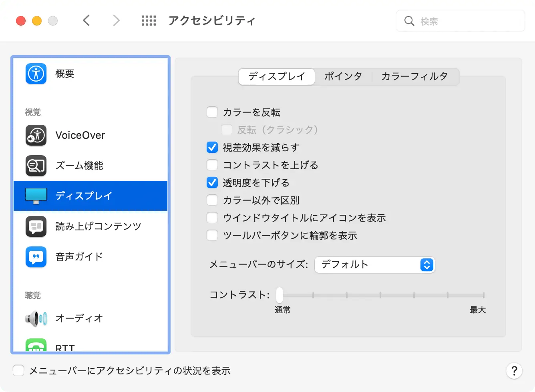The width and height of the screenshot is (535, 392).
Task: Switch to the カラーフィルタ tab
Action: click(414, 76)
